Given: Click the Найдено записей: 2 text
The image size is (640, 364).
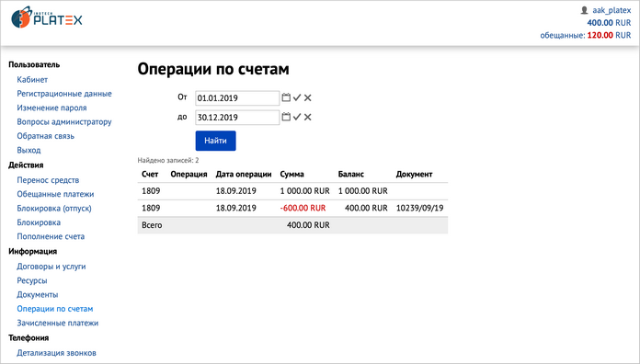Looking at the screenshot, I should click(x=168, y=160).
